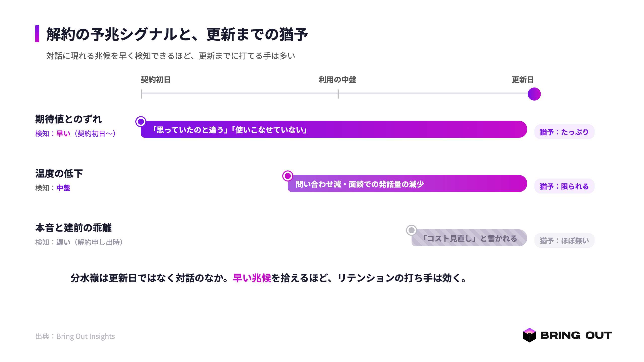Click the 検知：中盤 text
This screenshot has width=644, height=362.
point(53,188)
